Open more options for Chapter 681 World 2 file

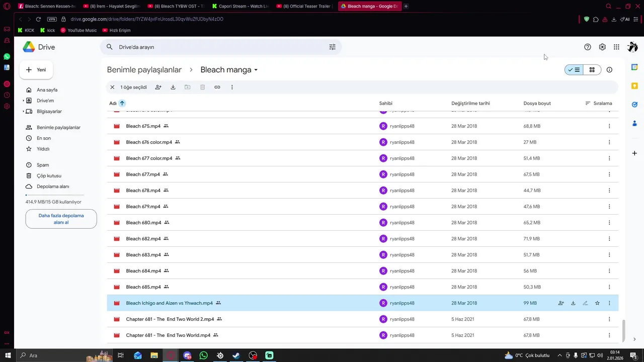pyautogui.click(x=609, y=319)
